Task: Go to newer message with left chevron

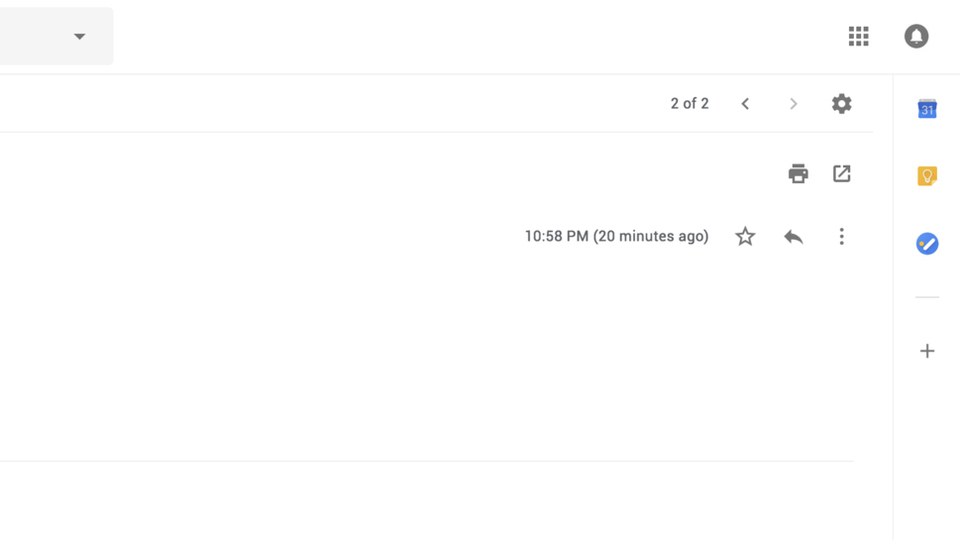Action: tap(745, 103)
